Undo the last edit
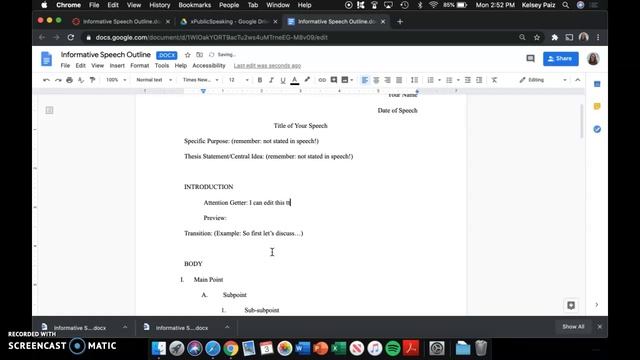 [46, 80]
